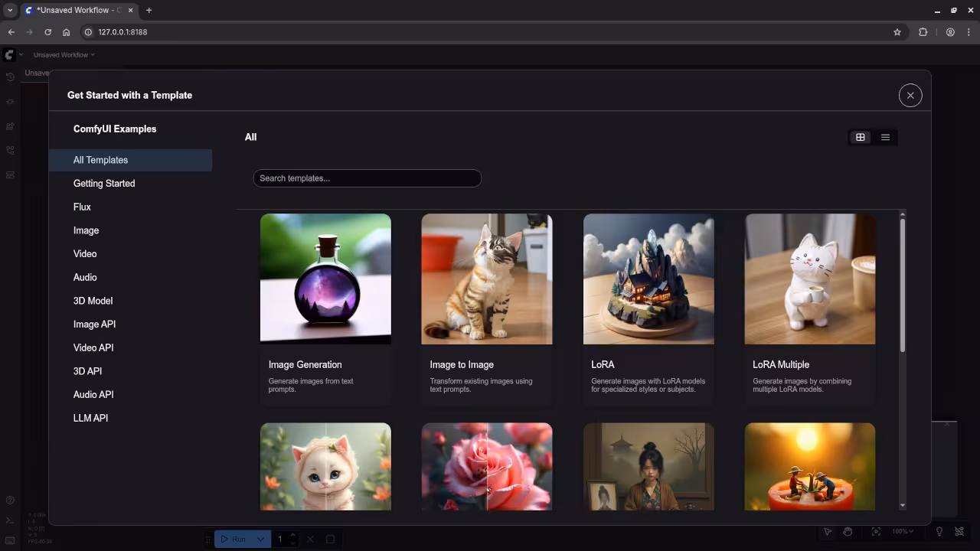Toggle link visibility icon

tap(959, 531)
